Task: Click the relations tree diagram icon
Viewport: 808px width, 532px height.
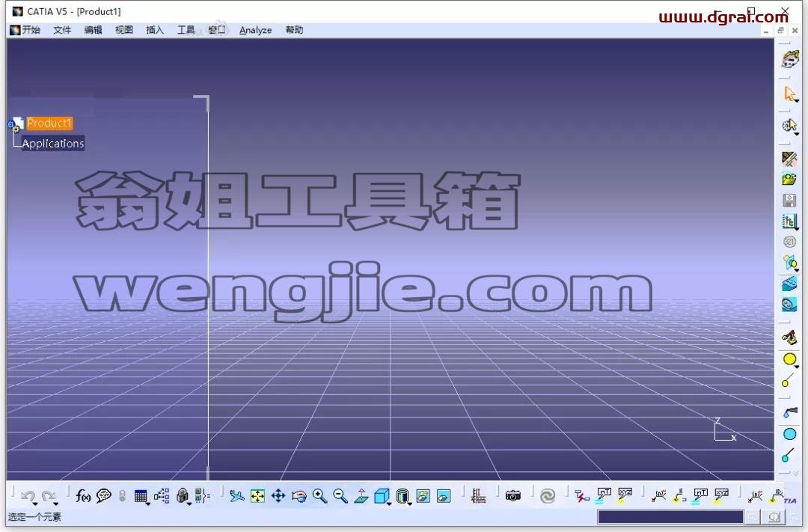Action: tap(162, 496)
